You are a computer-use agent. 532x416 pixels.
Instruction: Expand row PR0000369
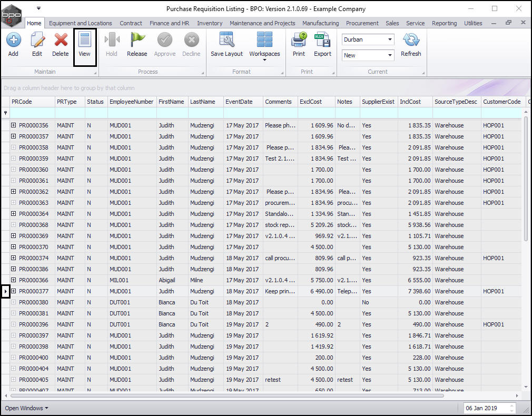coord(13,236)
